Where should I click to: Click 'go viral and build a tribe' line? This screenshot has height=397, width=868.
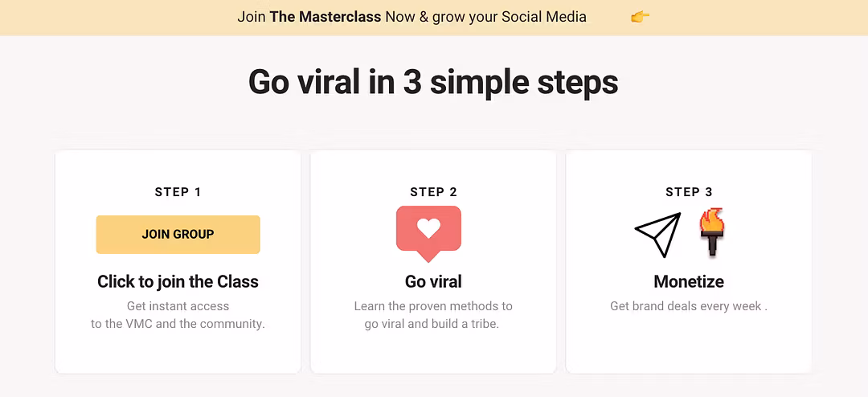tap(432, 324)
